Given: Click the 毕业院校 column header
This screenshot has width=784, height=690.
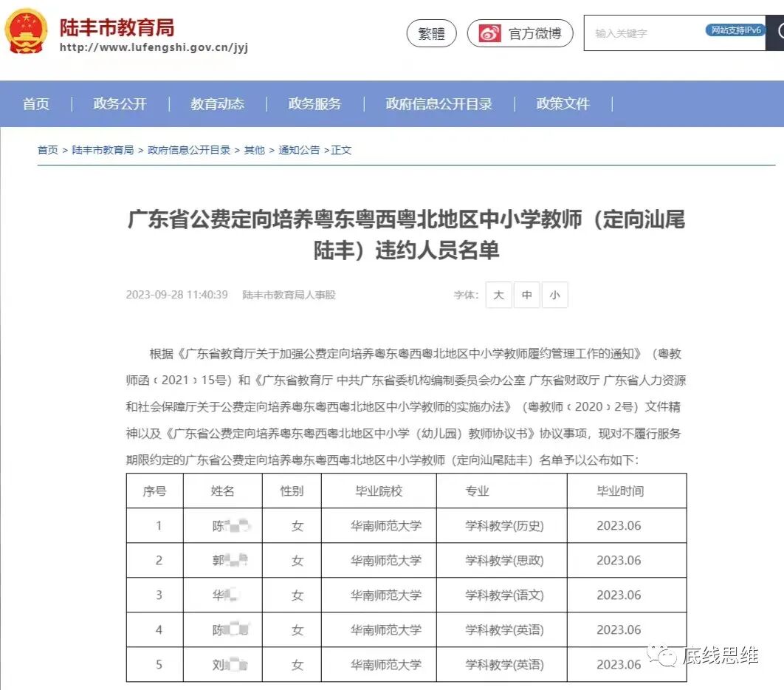Looking at the screenshot, I should coord(379,491).
